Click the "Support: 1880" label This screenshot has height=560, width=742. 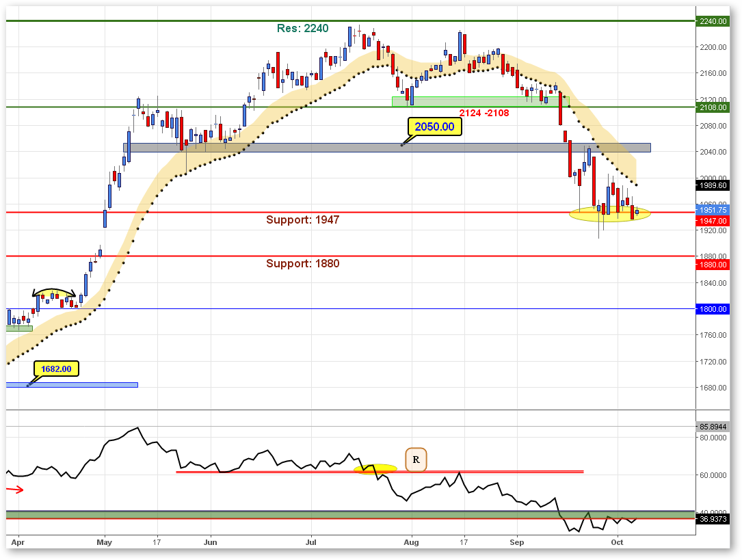pyautogui.click(x=303, y=263)
